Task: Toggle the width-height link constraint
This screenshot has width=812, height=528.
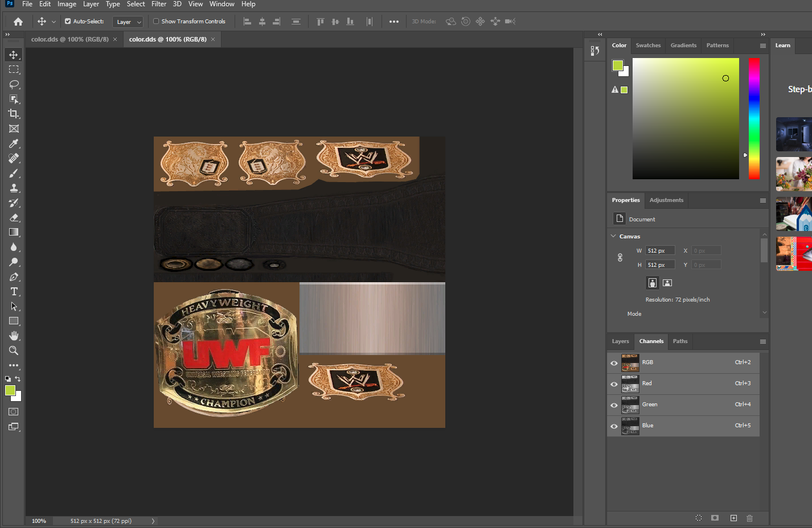Action: (620, 258)
